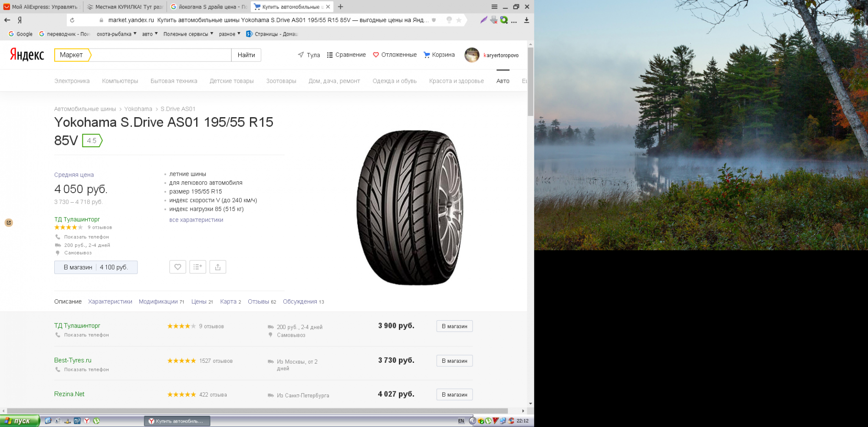Image resolution: width=868 pixels, height=427 pixels.
Task: Close the 'Купить автомобильные' tab
Action: (x=328, y=7)
